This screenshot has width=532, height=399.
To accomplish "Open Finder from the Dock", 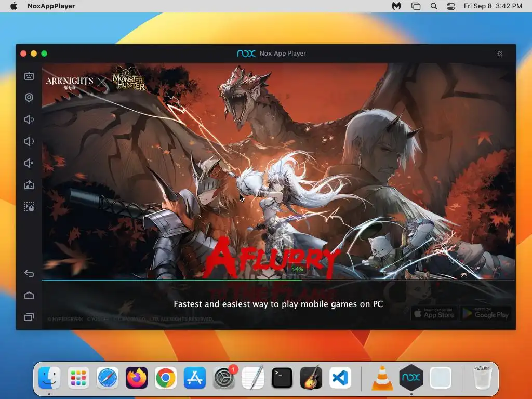I will pos(49,378).
